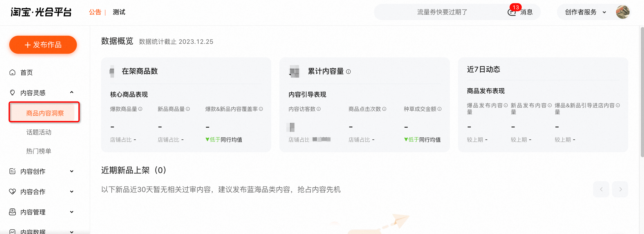Image resolution: width=644 pixels, height=234 pixels.
Task: Expand the 内容创作 chevron
Action: tap(72, 171)
